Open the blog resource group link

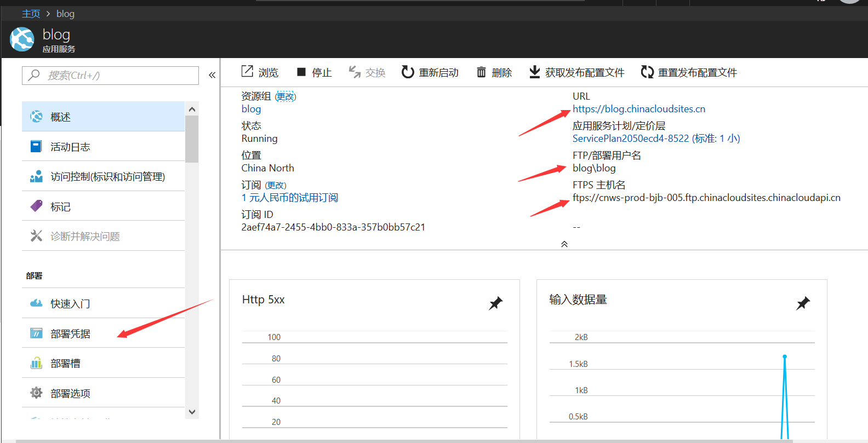[251, 109]
